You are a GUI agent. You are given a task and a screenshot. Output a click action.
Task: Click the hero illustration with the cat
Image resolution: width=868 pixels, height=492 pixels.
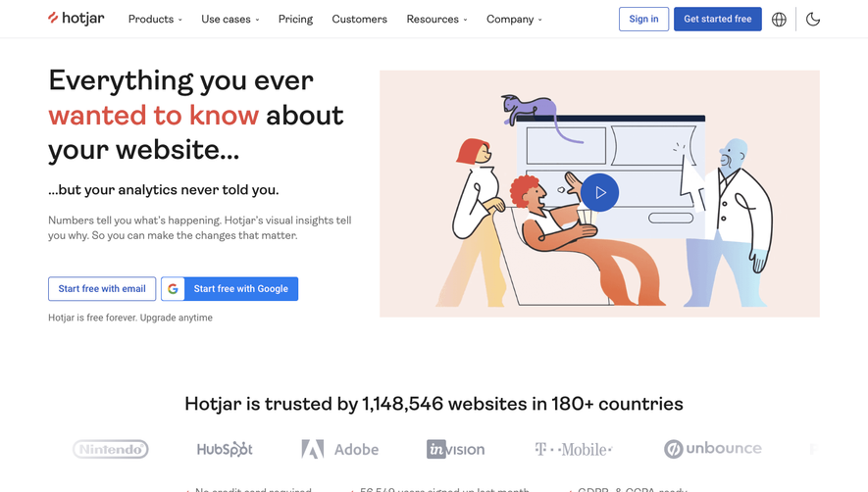click(599, 194)
